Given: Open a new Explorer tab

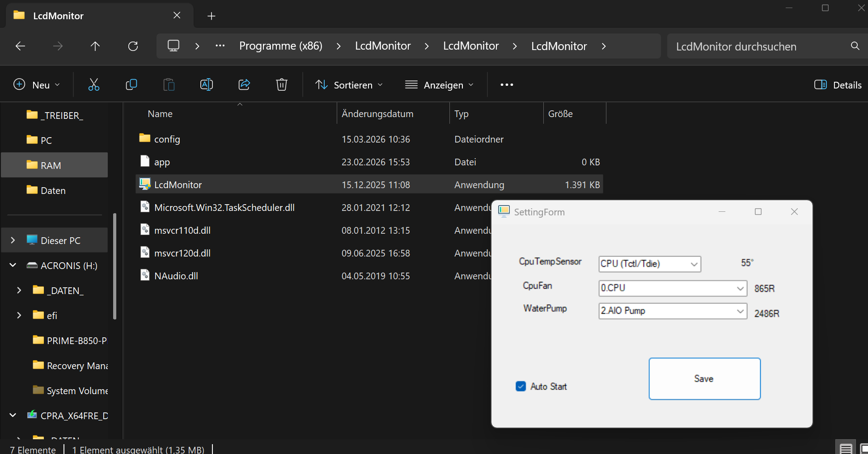Looking at the screenshot, I should click(x=212, y=16).
